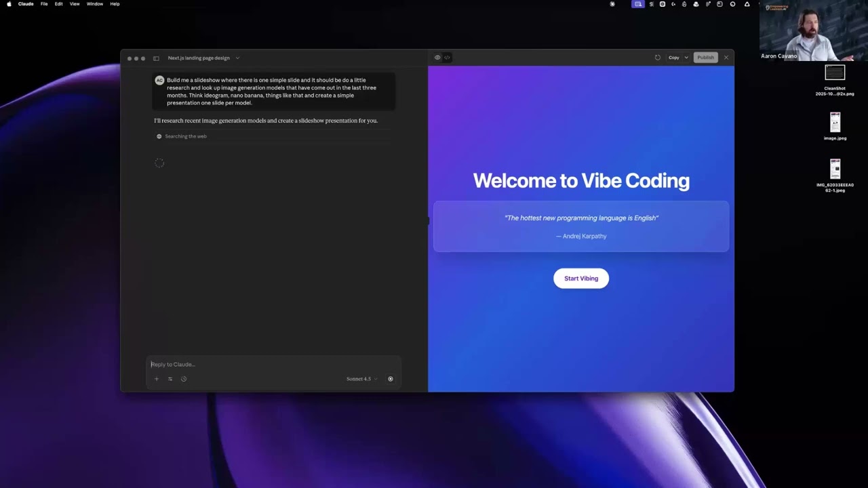868x488 pixels.
Task: Toggle the sidebar panel icon
Action: click(x=156, y=58)
